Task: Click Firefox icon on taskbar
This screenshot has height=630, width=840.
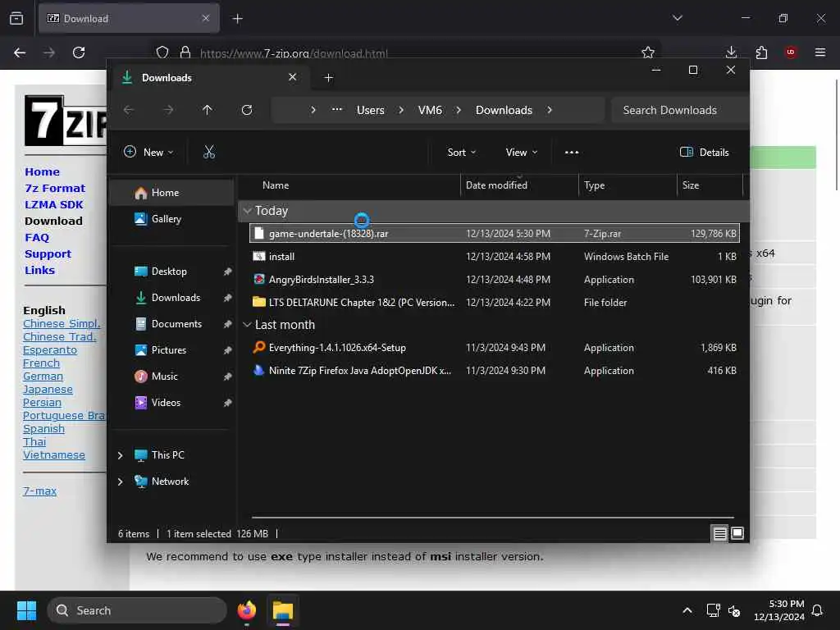Action: tap(247, 610)
